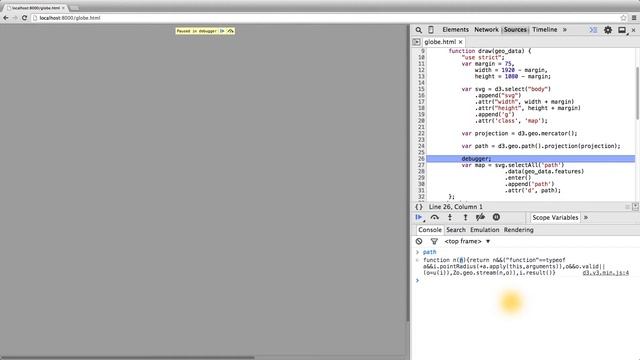Open d3.v3.min.js:4 source link

[605, 273]
